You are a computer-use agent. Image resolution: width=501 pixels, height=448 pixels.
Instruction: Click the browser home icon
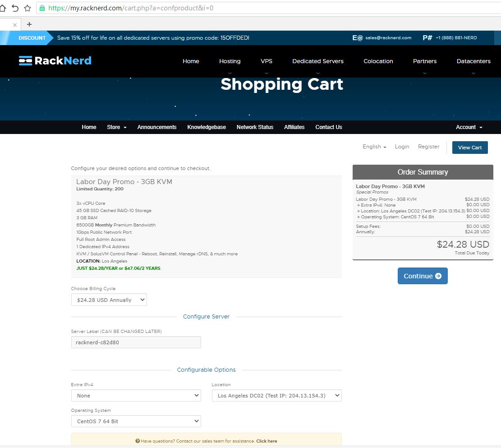click(3, 8)
